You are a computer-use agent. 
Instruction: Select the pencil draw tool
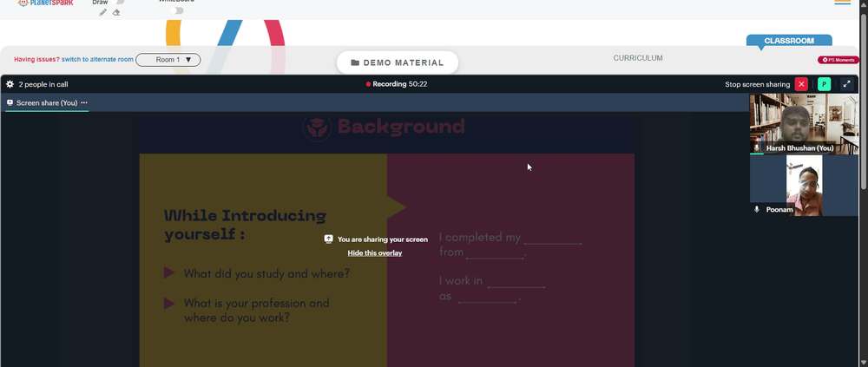click(103, 12)
